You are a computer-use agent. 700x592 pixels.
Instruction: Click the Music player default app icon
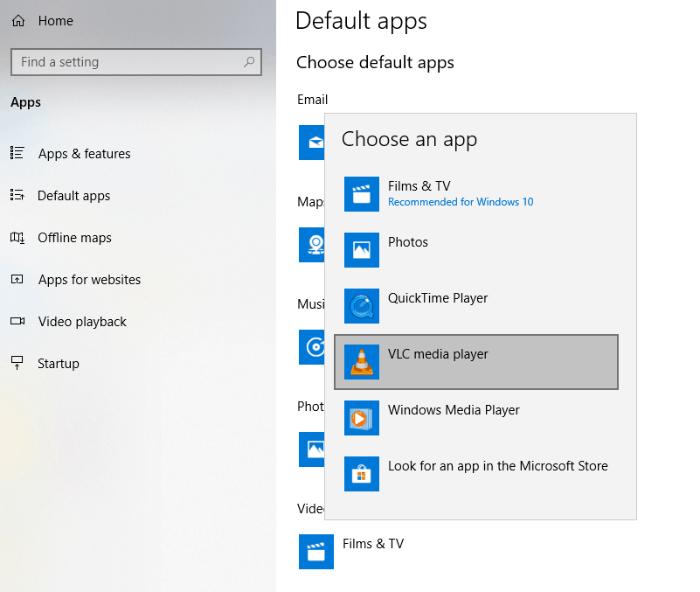pyautogui.click(x=312, y=347)
